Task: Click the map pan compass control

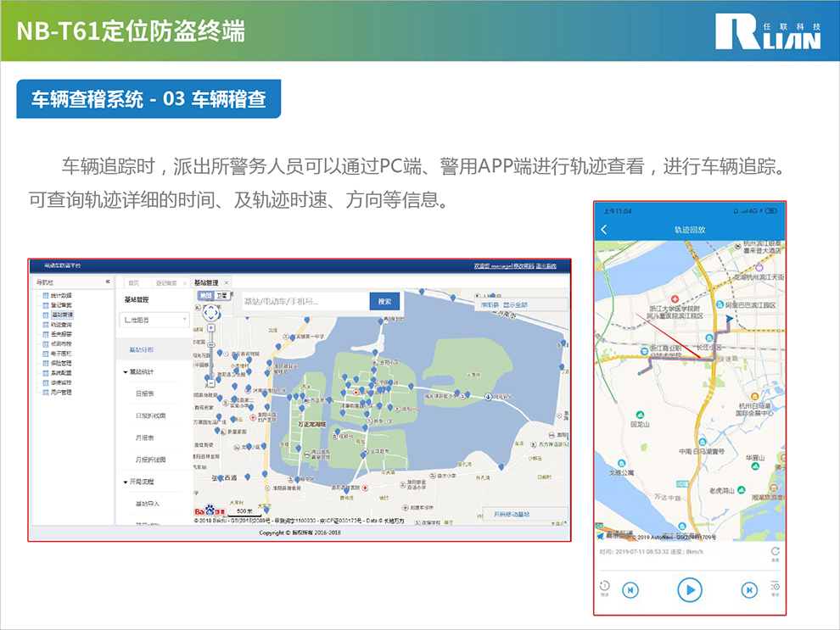Action: 211,314
